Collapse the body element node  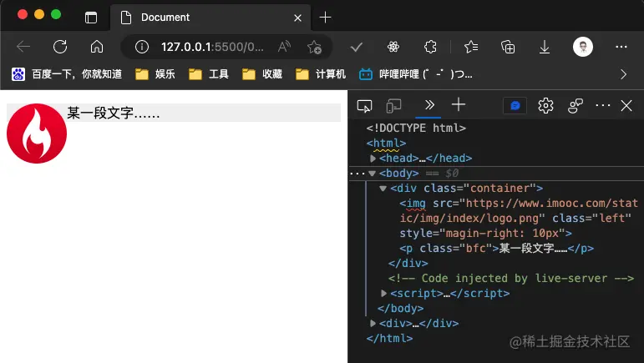tap(372, 174)
